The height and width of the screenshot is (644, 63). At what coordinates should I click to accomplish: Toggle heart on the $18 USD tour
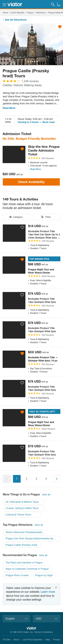pos(22,227)
